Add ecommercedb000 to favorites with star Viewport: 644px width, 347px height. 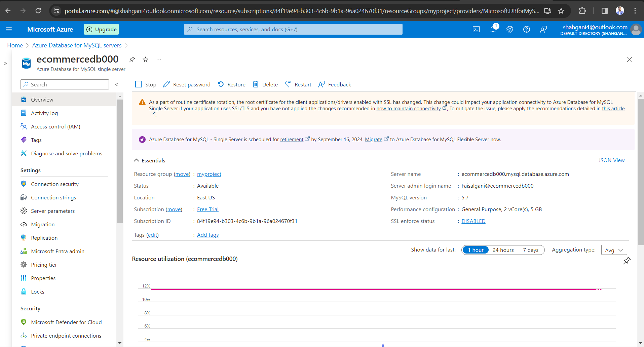pos(146,60)
